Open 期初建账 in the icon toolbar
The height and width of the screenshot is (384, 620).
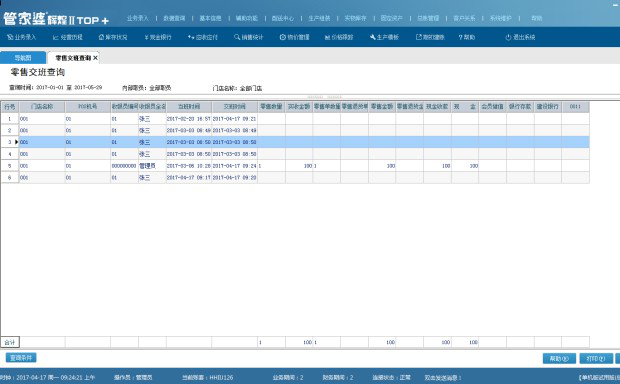pos(430,37)
